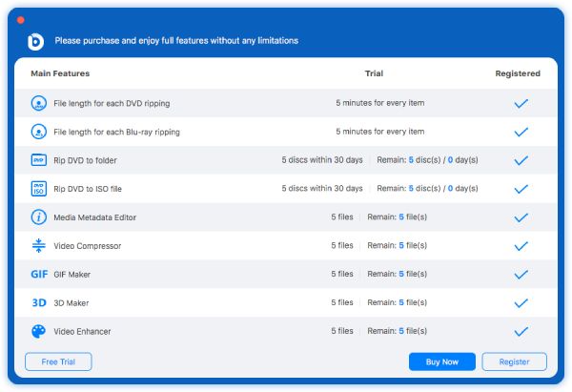Click the 'Registered' column header
This screenshot has width=572, height=392.
[518, 73]
